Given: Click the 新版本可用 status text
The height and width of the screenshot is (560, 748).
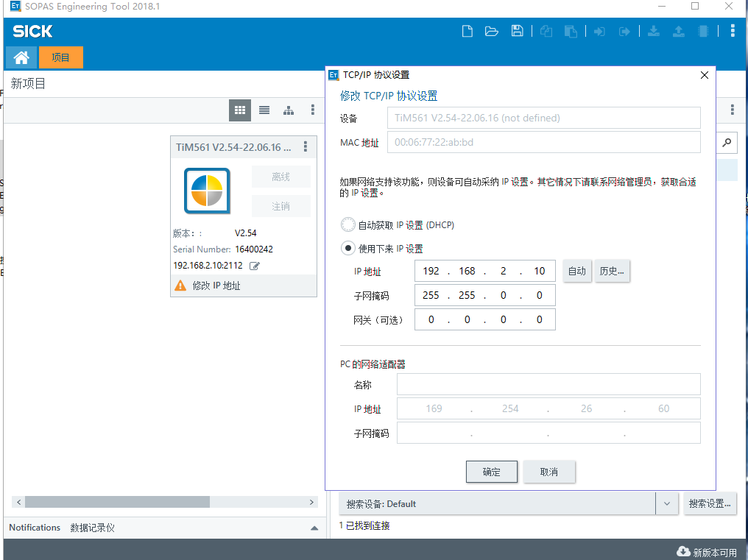Looking at the screenshot, I should 715,553.
